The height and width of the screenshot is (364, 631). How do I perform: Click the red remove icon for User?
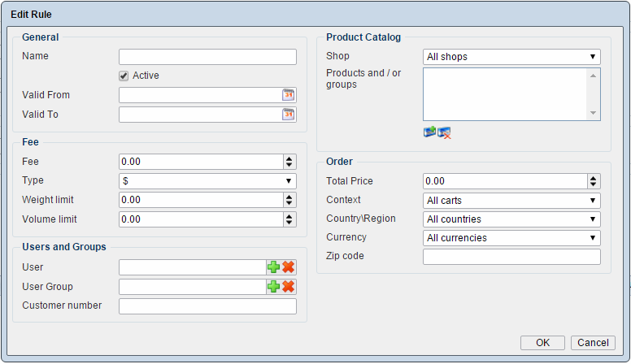(289, 267)
